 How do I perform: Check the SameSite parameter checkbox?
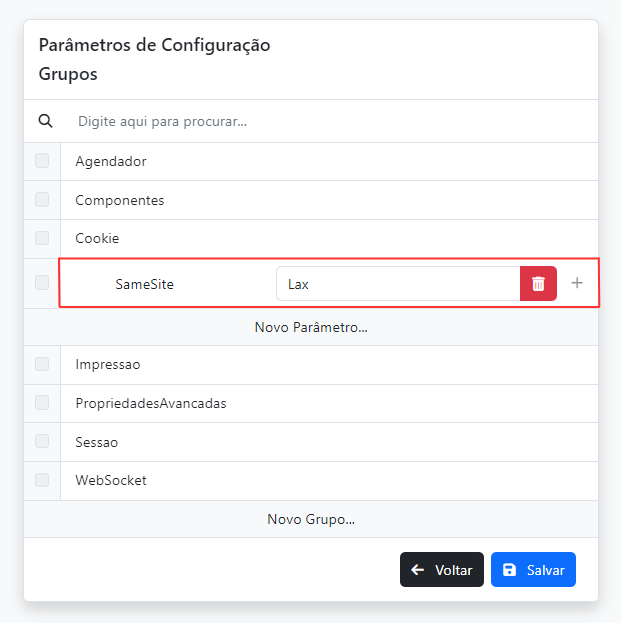[x=42, y=283]
